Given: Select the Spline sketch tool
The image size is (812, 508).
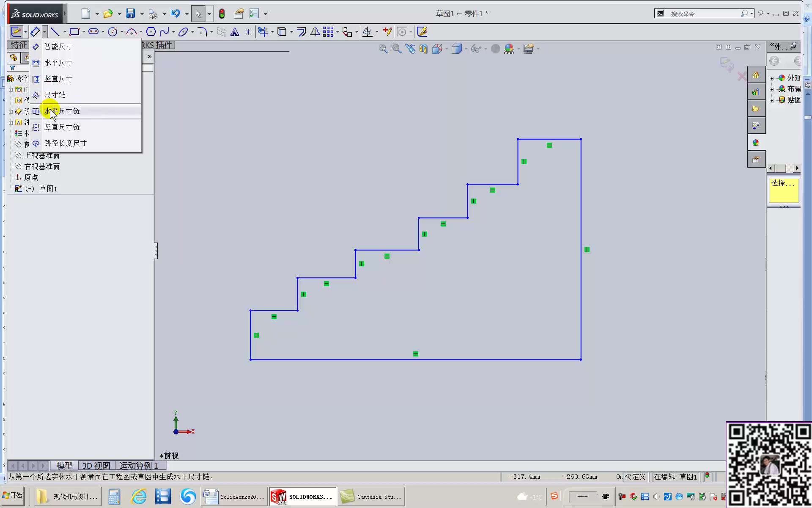Looking at the screenshot, I should [165, 32].
